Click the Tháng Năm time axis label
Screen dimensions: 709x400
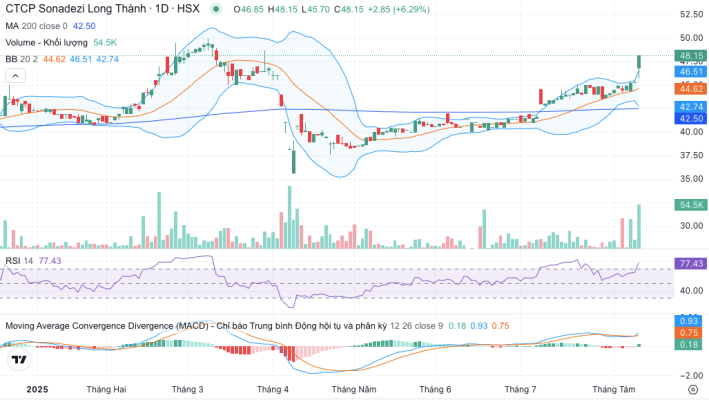pos(354,389)
